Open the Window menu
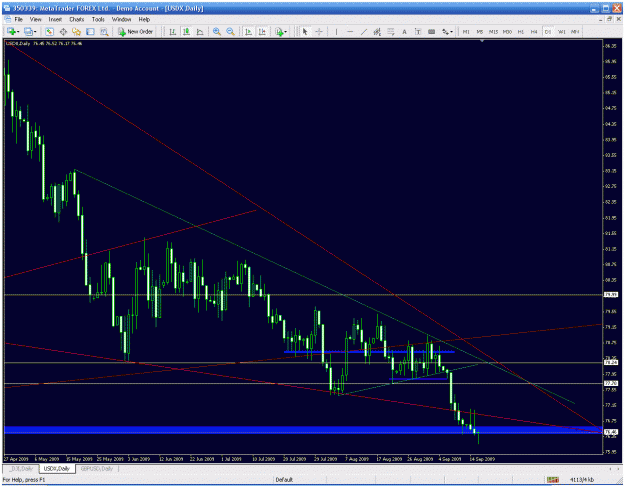 (121, 19)
